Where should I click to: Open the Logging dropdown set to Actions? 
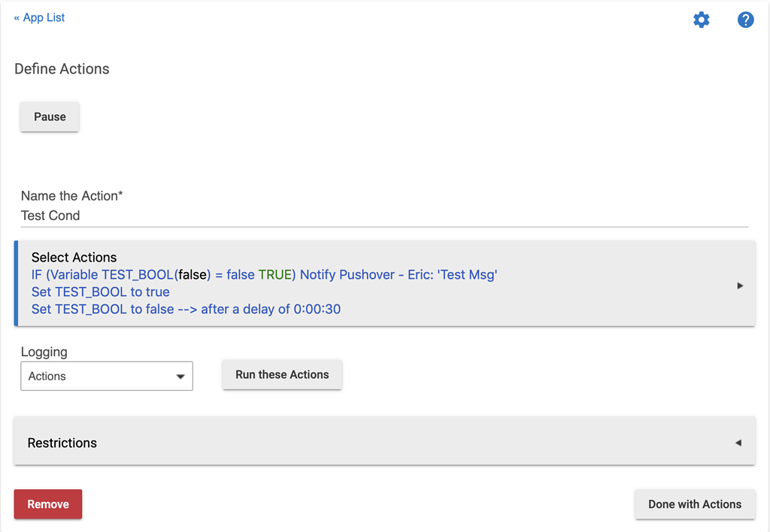tap(107, 376)
